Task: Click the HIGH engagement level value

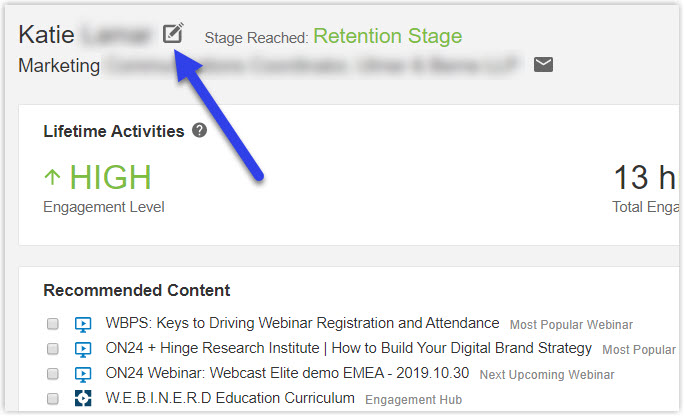Action: tap(110, 177)
